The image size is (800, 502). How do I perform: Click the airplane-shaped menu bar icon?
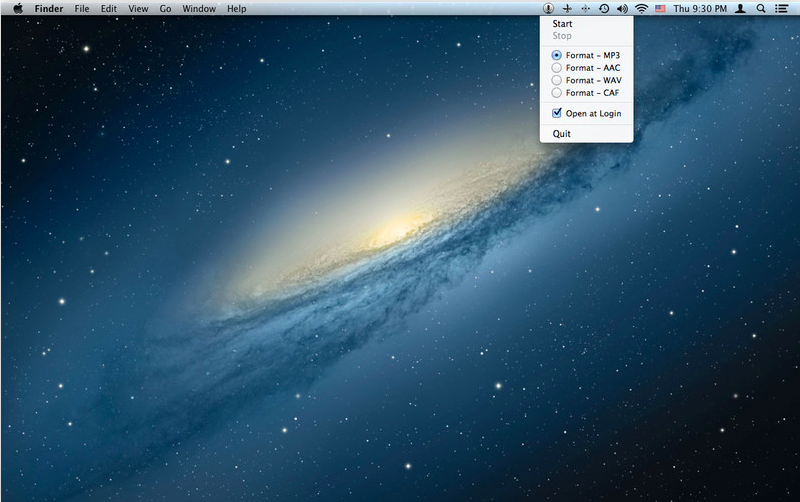(x=567, y=8)
